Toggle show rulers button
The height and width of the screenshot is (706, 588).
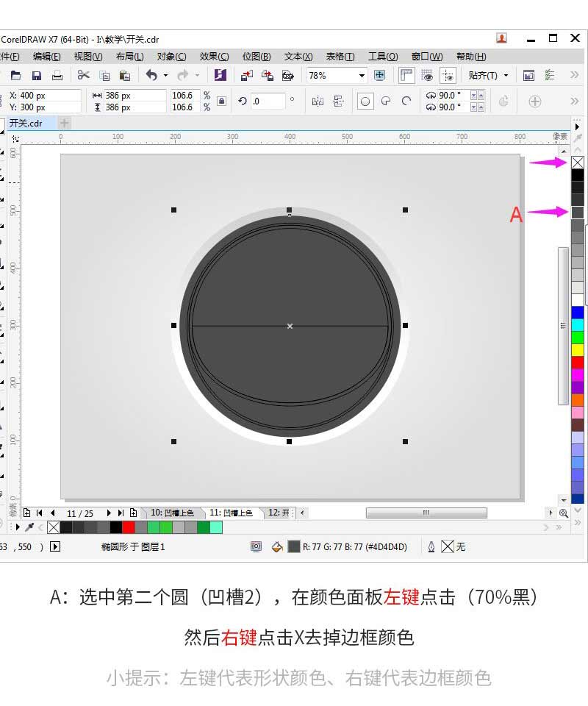[x=406, y=75]
